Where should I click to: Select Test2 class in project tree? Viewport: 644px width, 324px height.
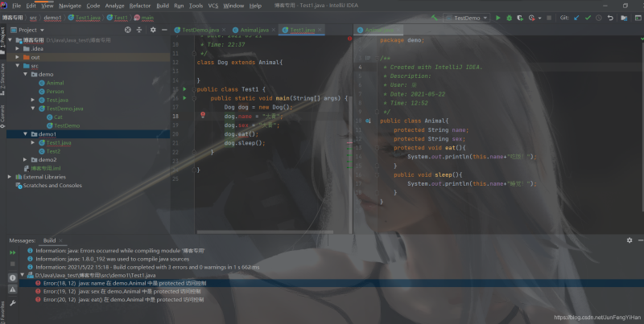(x=53, y=151)
